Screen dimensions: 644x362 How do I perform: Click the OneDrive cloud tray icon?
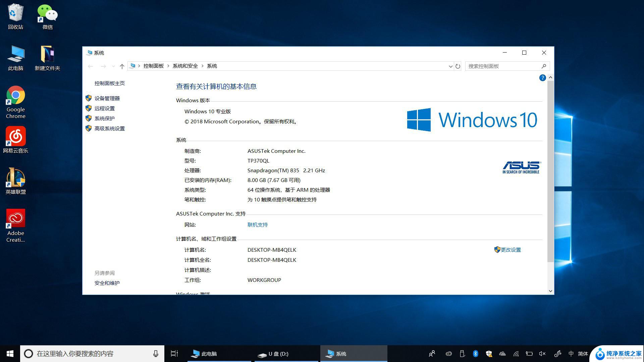tap(502, 354)
